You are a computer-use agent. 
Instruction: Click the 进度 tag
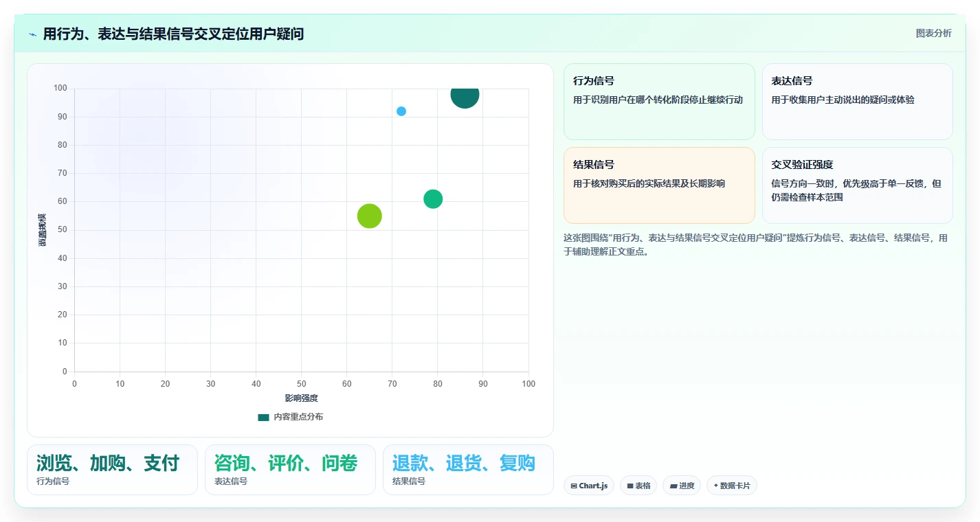pyautogui.click(x=682, y=486)
